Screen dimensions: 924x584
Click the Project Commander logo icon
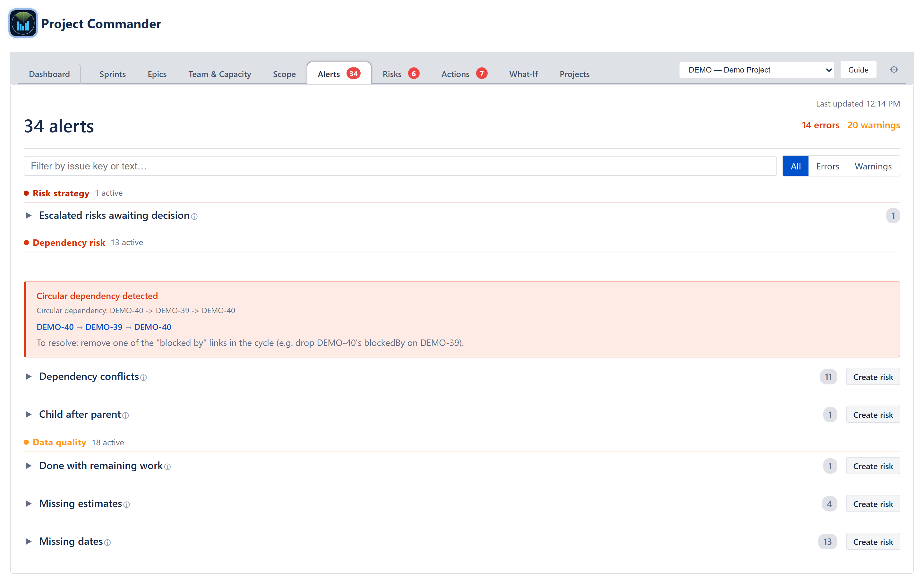tap(23, 23)
